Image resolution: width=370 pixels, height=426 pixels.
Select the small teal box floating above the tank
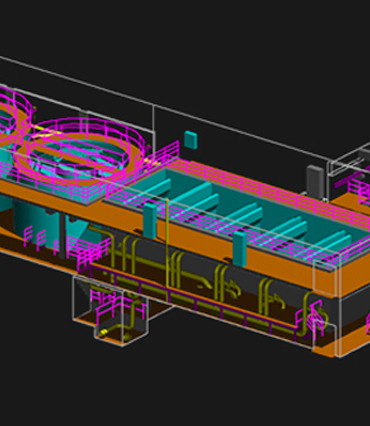tap(191, 140)
